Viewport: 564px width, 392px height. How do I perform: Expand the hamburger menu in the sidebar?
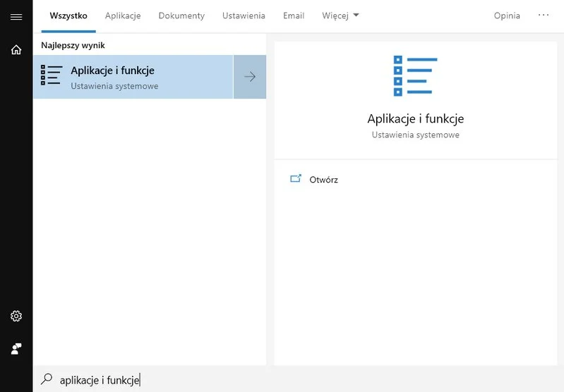point(16,16)
